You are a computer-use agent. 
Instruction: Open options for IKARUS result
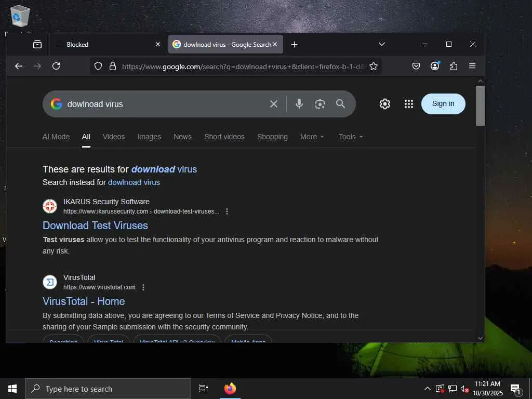coord(227,211)
